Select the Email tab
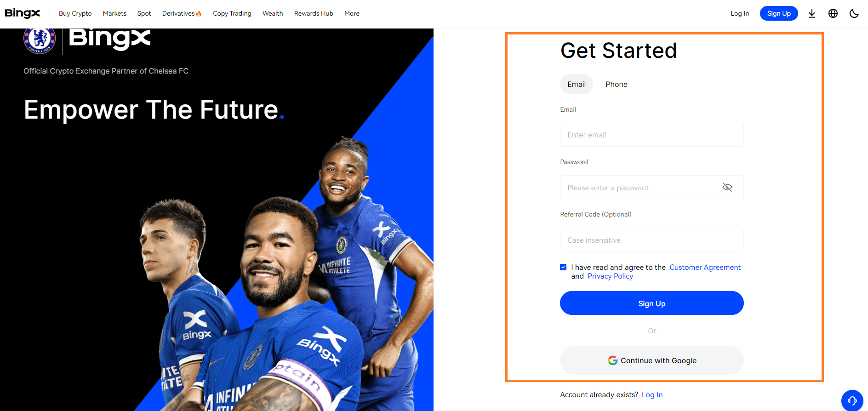 click(577, 84)
